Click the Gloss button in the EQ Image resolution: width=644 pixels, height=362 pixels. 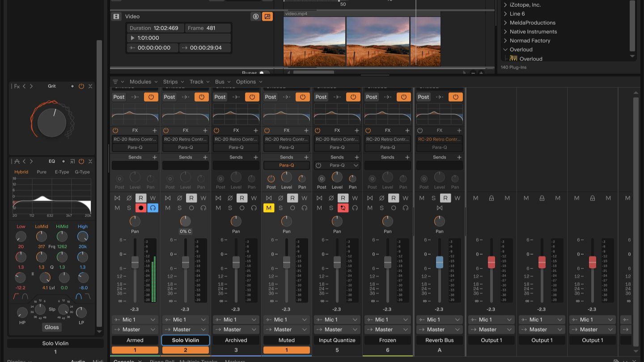click(x=52, y=327)
